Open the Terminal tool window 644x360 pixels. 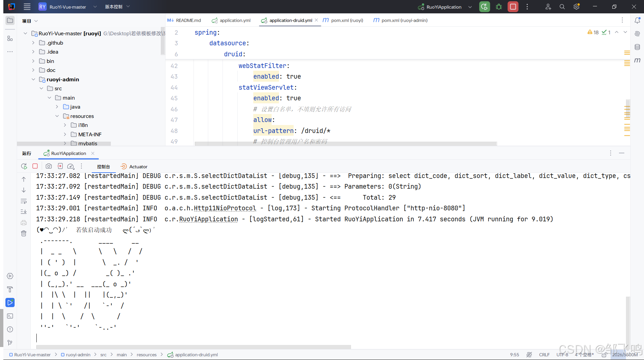[10, 316]
